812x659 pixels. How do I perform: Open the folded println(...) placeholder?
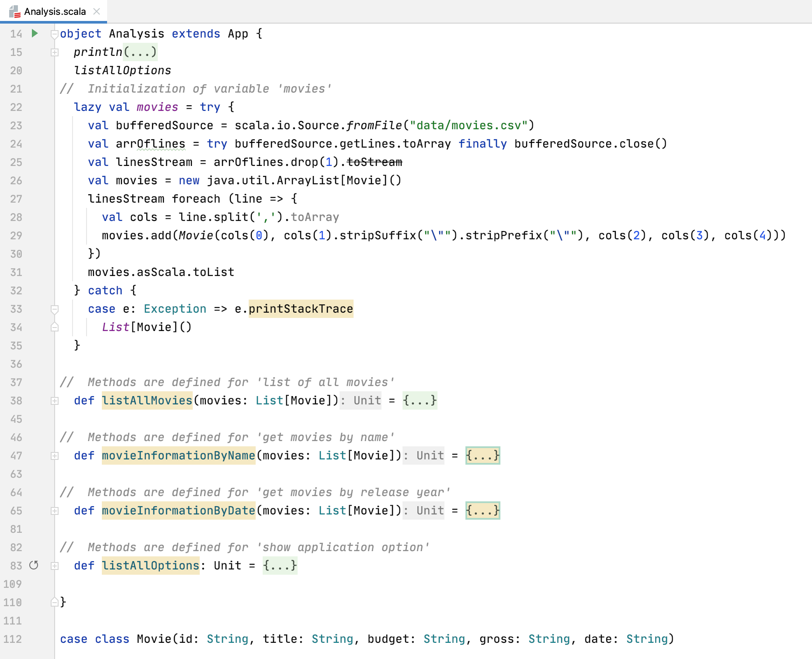coord(140,52)
